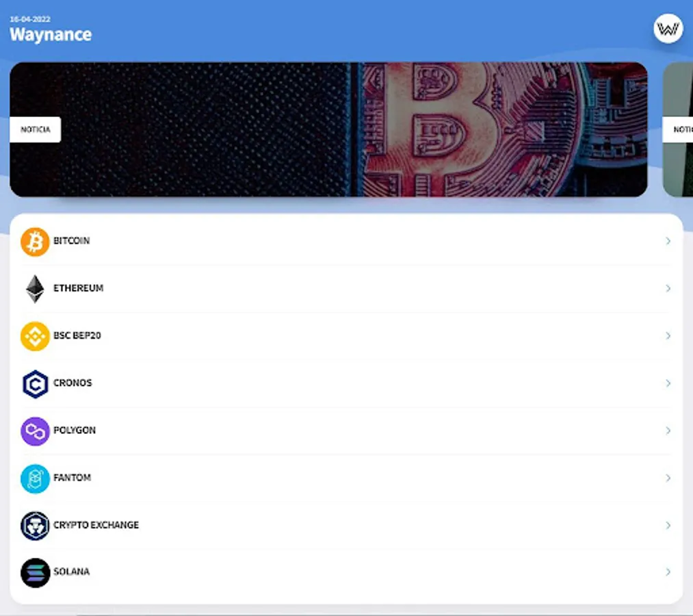Viewport: 693px width, 616px height.
Task: Expand the Bitcoin row chevron
Action: 668,241
